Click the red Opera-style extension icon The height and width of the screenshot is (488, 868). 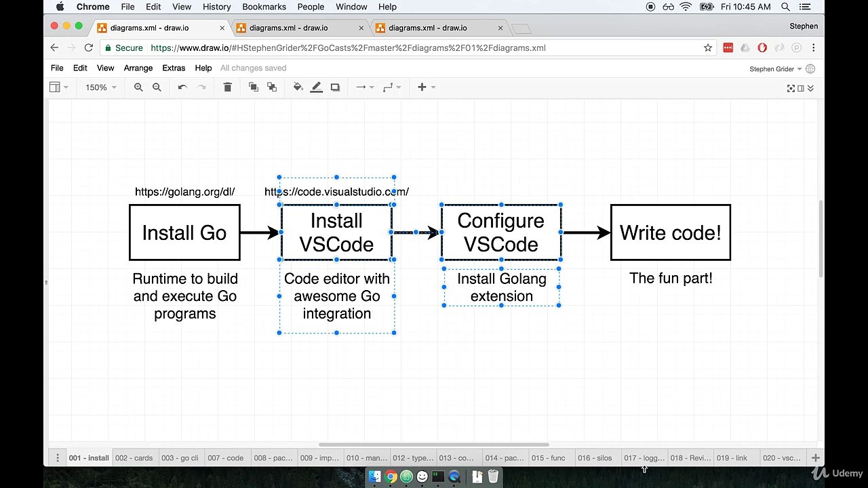click(x=762, y=48)
